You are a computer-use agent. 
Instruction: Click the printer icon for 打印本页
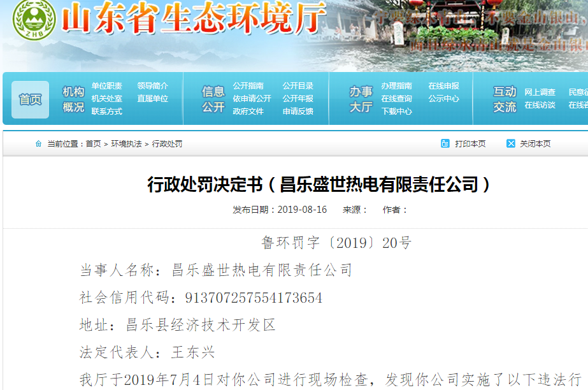tap(445, 143)
